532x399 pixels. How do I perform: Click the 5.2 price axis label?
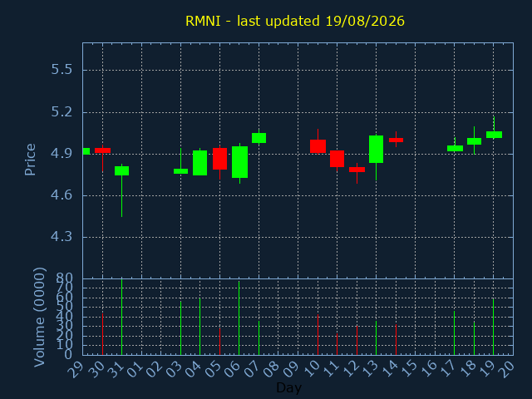click(x=62, y=112)
